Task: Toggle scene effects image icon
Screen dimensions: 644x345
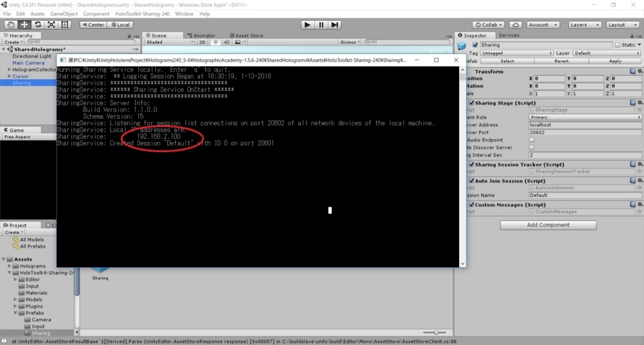Action: click(x=238, y=42)
